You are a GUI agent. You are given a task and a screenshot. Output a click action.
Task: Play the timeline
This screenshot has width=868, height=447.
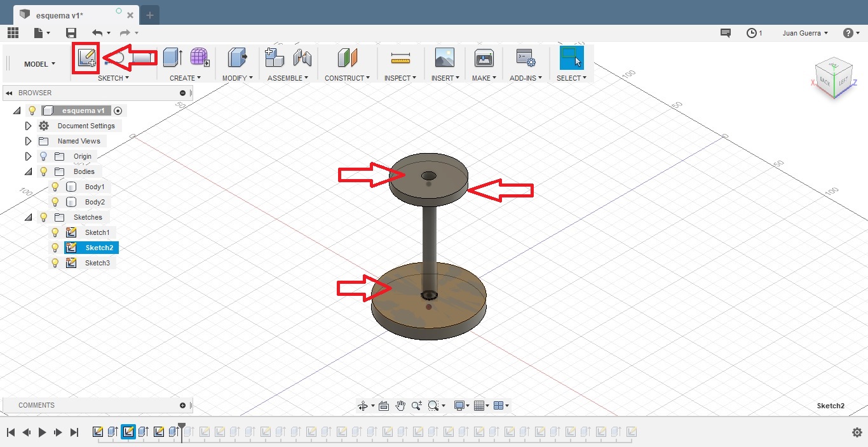click(x=43, y=432)
